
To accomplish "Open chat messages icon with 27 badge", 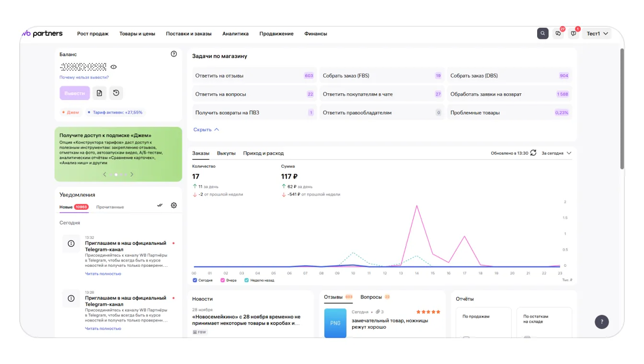I will tap(558, 34).
